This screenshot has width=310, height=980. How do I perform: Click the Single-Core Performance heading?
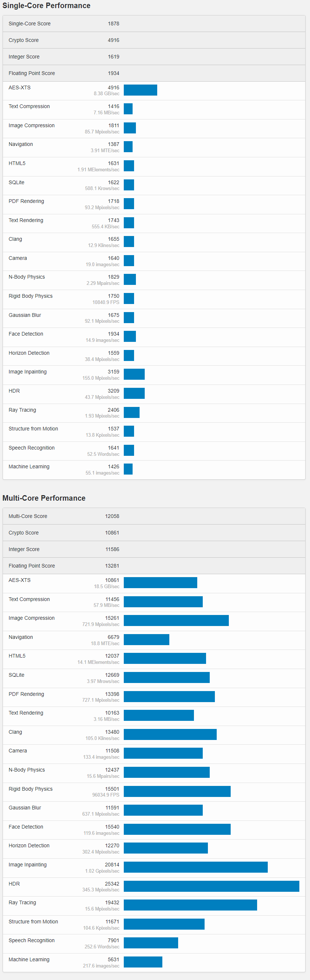(x=46, y=6)
